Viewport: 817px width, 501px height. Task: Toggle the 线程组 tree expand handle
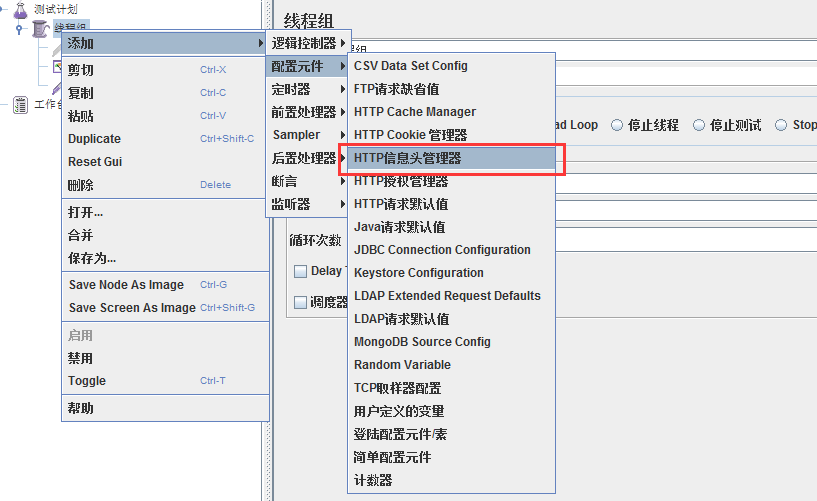click(19, 29)
